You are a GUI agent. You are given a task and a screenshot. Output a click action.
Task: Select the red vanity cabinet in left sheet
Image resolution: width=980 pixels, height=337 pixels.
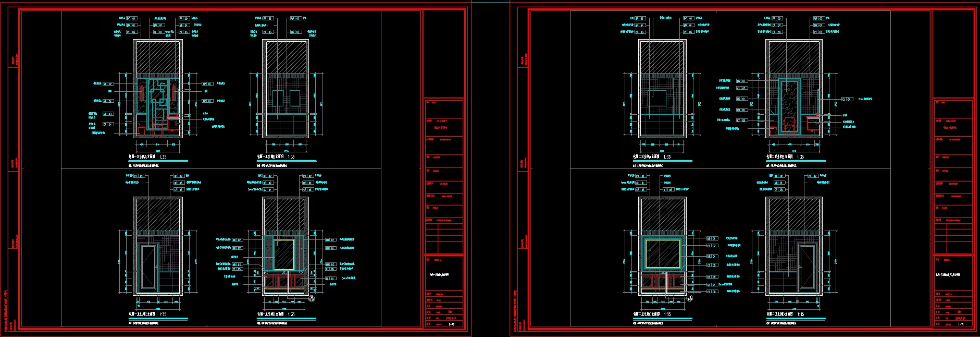(x=284, y=282)
